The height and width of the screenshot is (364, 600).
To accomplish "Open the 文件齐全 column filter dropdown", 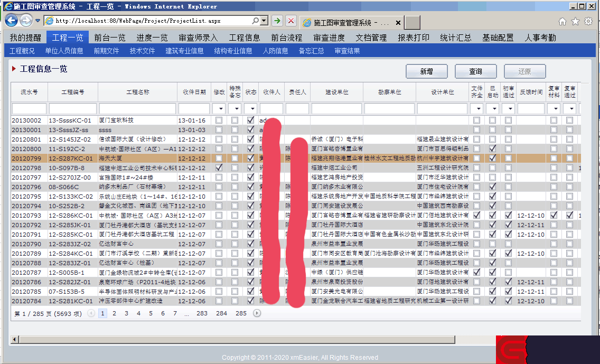I will tap(478, 109).
